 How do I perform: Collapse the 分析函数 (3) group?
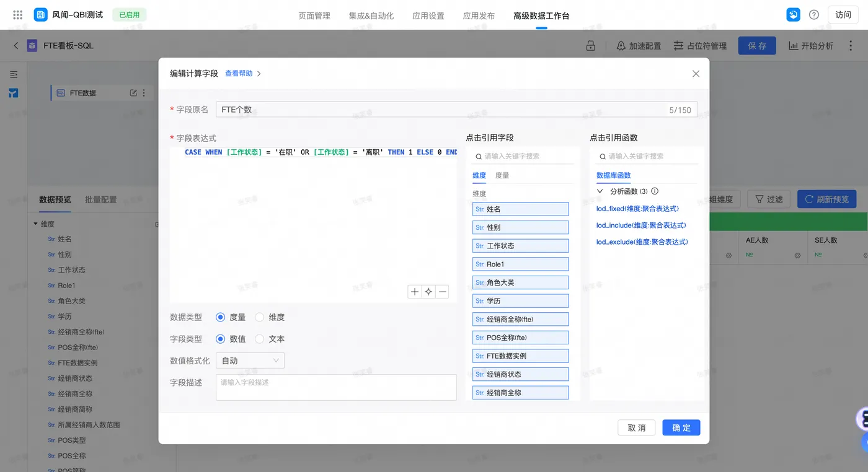(600, 191)
